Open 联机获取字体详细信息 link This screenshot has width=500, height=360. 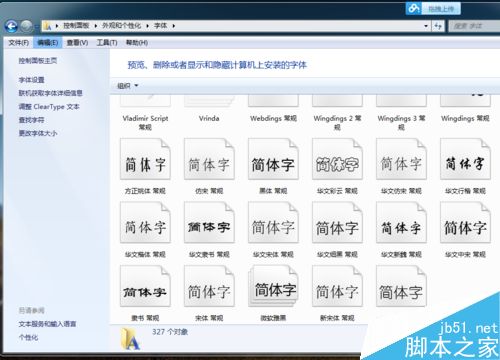coord(51,93)
